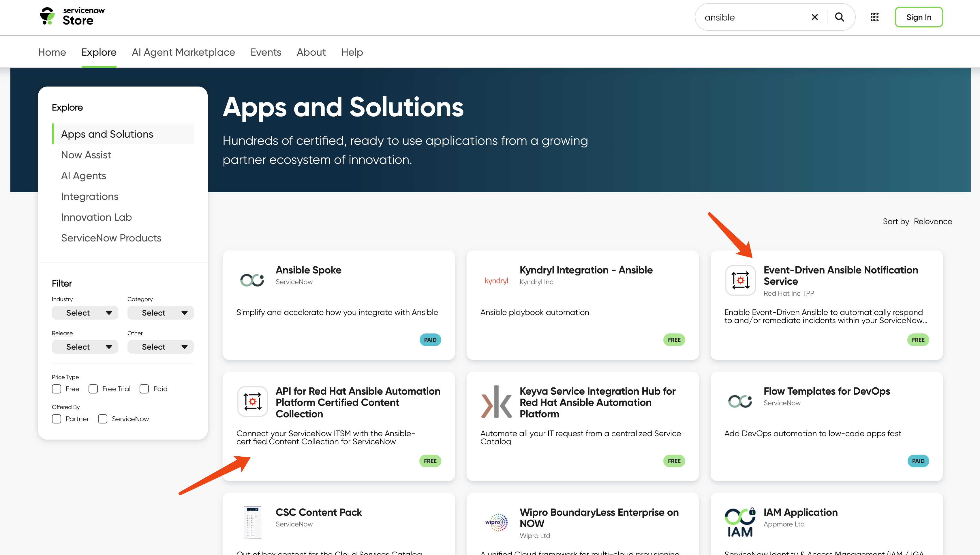The image size is (980, 555).
Task: Go to AI Agent Marketplace tab
Action: (x=183, y=52)
